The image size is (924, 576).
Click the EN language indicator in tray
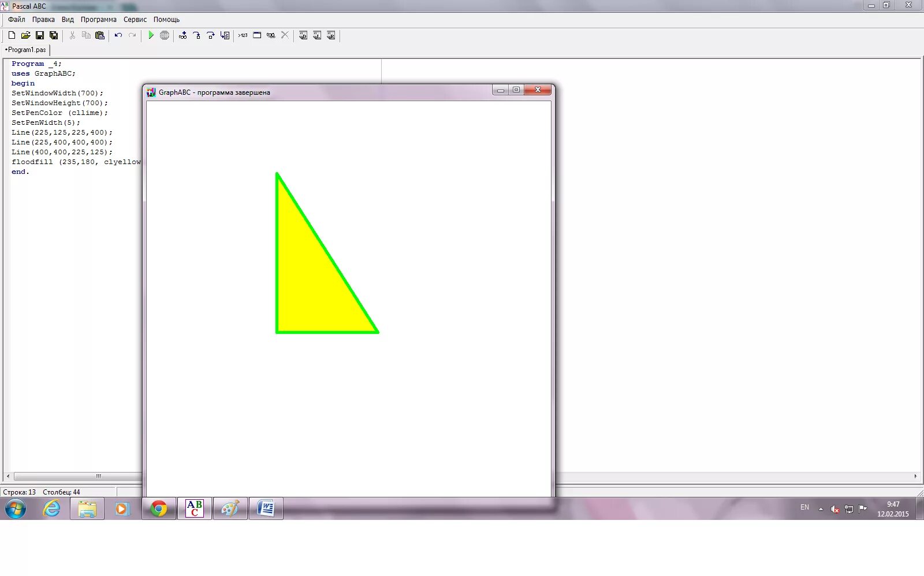pyautogui.click(x=804, y=507)
